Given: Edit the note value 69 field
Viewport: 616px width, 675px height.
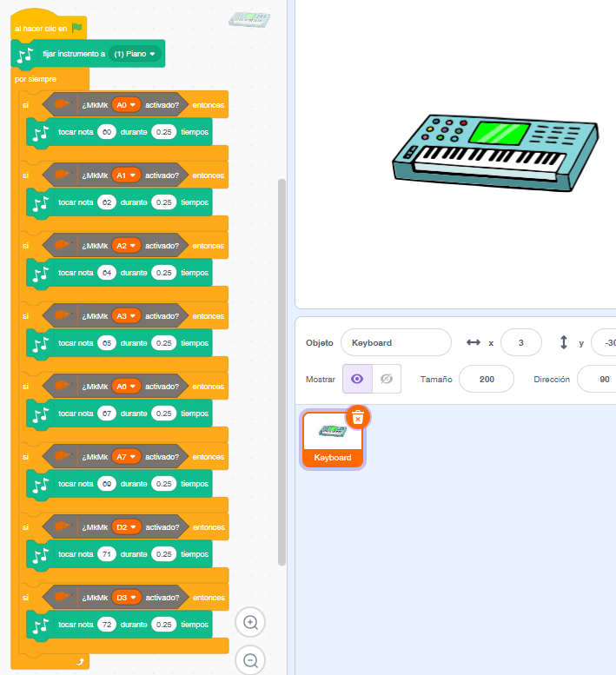Looking at the screenshot, I should point(107,484).
